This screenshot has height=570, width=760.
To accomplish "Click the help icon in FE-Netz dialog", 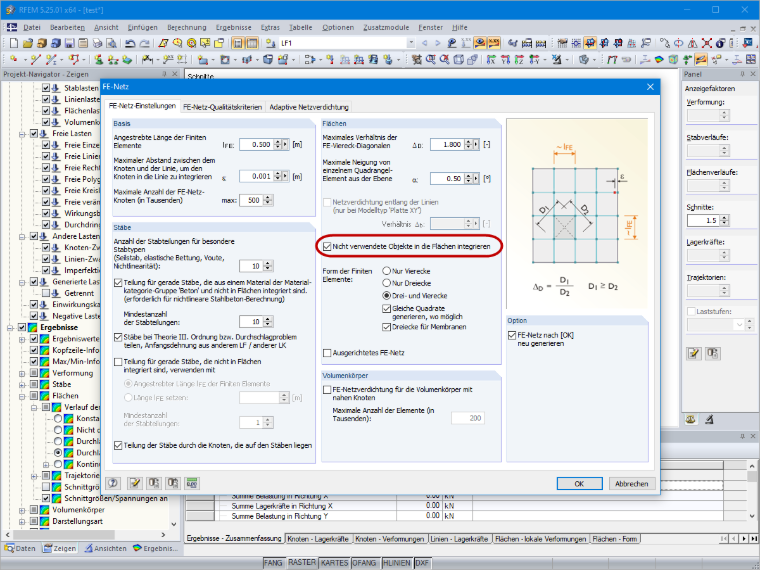I will (x=113, y=483).
